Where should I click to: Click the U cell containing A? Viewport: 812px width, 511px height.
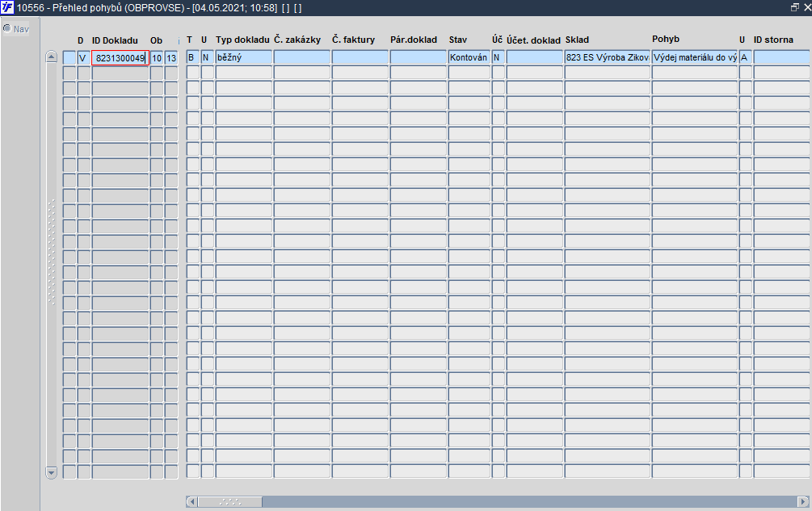click(x=746, y=57)
